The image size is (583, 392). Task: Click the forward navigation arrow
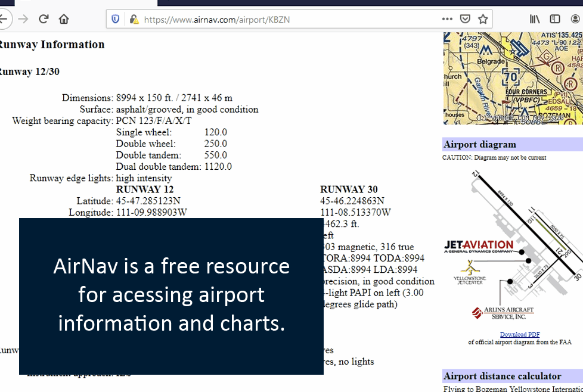(x=23, y=19)
